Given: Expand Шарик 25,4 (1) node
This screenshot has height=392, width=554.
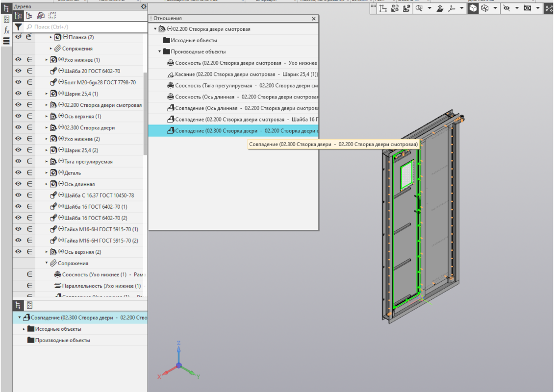Looking at the screenshot, I should coord(46,94).
